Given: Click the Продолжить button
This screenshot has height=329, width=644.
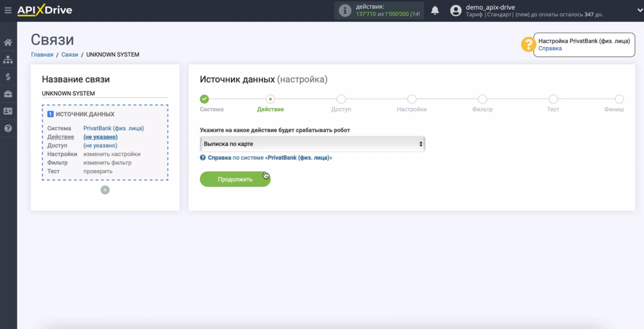Looking at the screenshot, I should point(235,179).
